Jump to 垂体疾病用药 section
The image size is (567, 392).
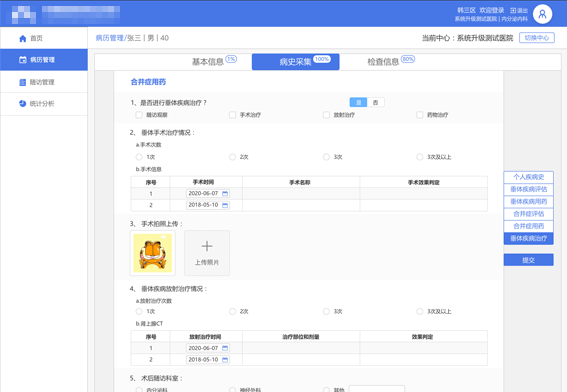pyautogui.click(x=528, y=202)
